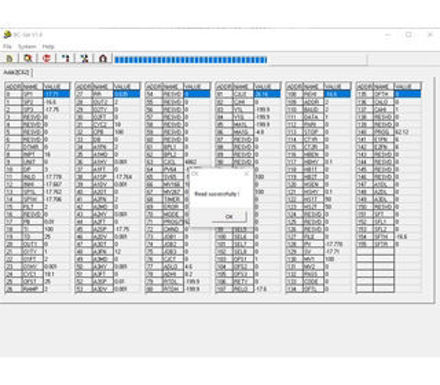Click the red circular arrow toolbar icon

tap(47, 59)
